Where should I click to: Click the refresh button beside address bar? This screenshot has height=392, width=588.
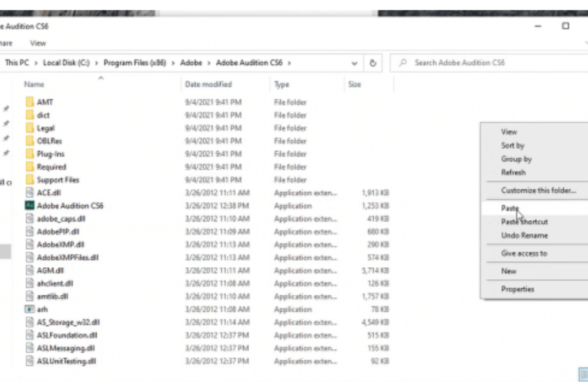(373, 63)
